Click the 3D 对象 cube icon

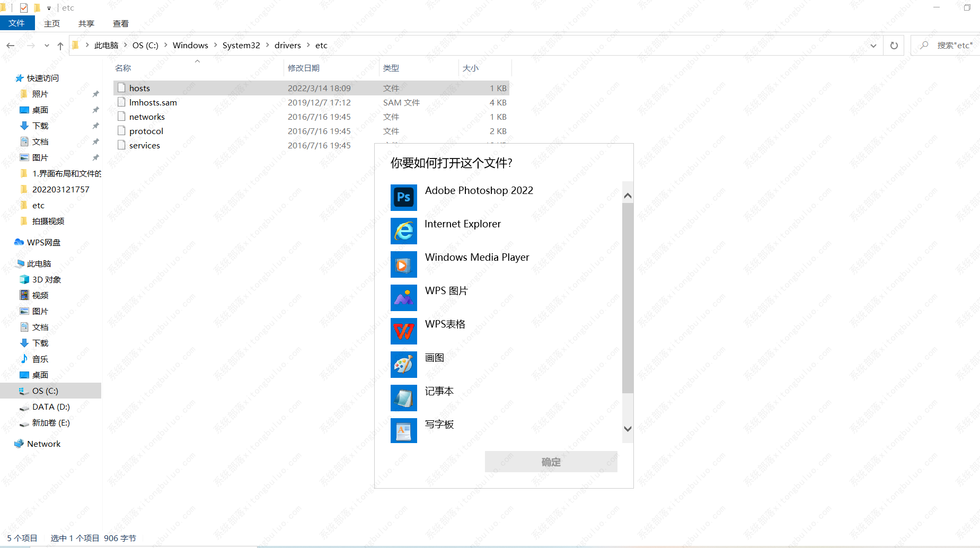tap(24, 279)
